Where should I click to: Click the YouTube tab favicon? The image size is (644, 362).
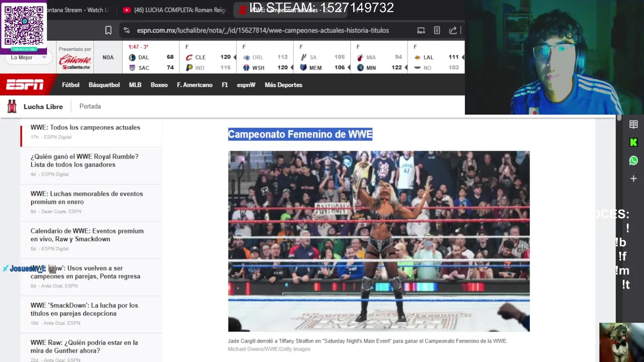pyautogui.click(x=127, y=10)
